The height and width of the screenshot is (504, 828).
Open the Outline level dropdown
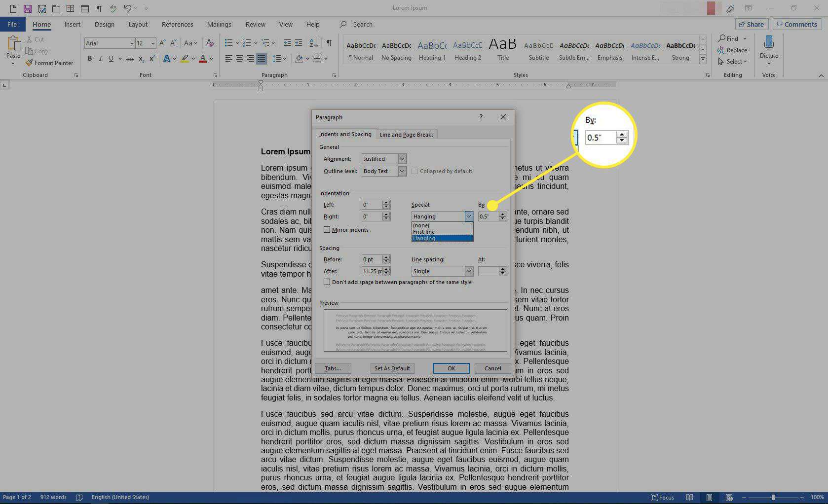click(x=402, y=171)
